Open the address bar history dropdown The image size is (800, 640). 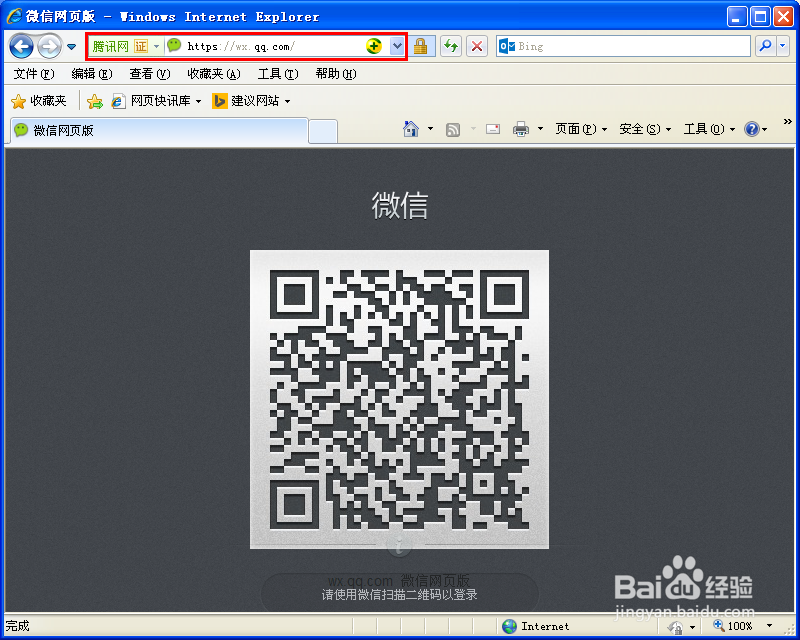point(397,46)
